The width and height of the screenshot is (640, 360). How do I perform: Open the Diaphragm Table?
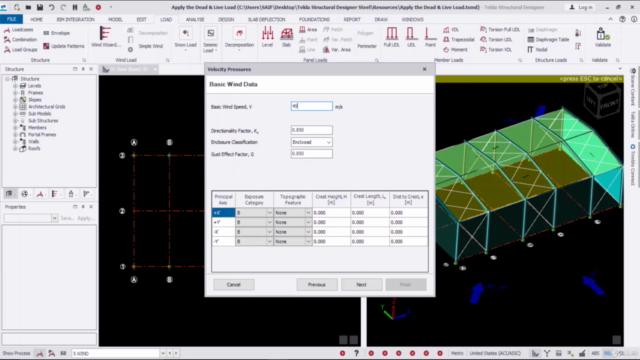(548, 40)
